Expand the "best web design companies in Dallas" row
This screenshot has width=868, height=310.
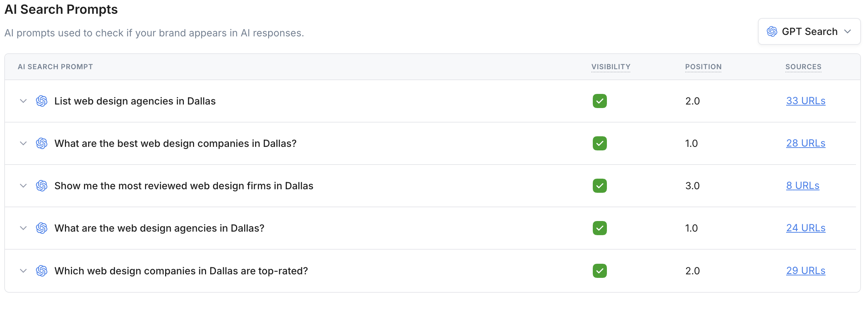click(x=23, y=144)
